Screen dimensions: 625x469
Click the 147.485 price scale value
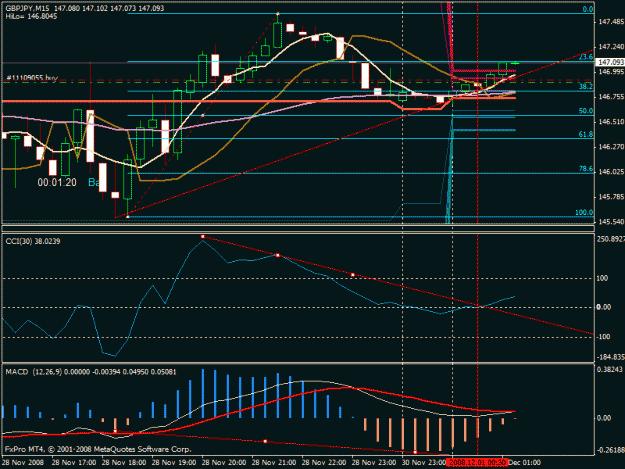tap(611, 22)
